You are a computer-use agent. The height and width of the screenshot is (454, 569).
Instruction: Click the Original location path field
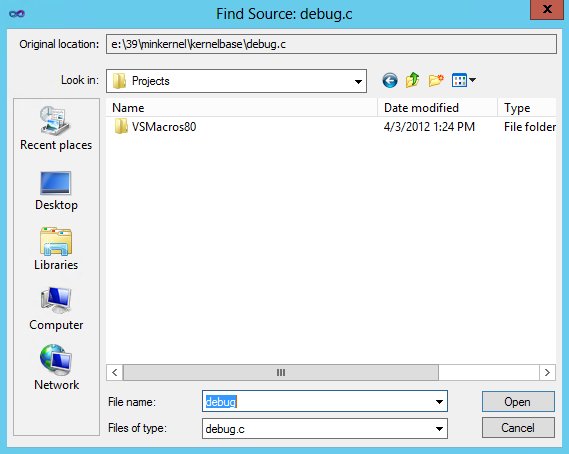coord(331,44)
